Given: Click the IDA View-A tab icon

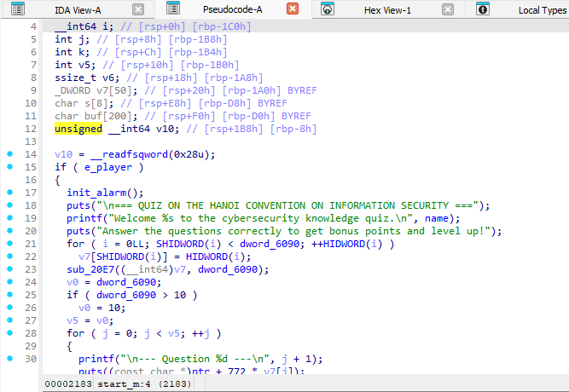Looking at the screenshot, I should [19, 9].
